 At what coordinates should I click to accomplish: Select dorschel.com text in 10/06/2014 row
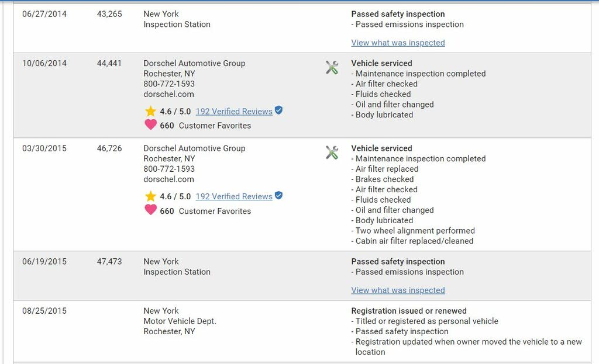[x=169, y=94]
